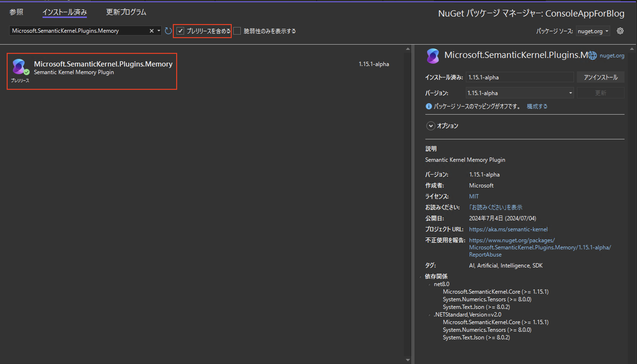637x364 pixels.
Task: Collapse the オプション section
Action: pyautogui.click(x=431, y=126)
